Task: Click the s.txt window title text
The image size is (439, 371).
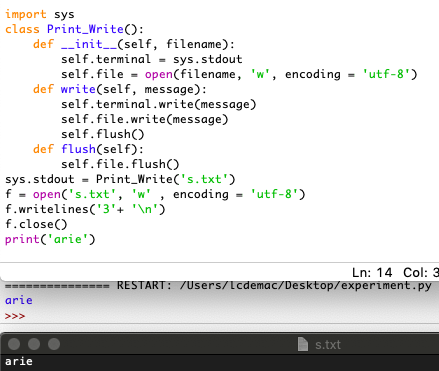Action: (328, 345)
